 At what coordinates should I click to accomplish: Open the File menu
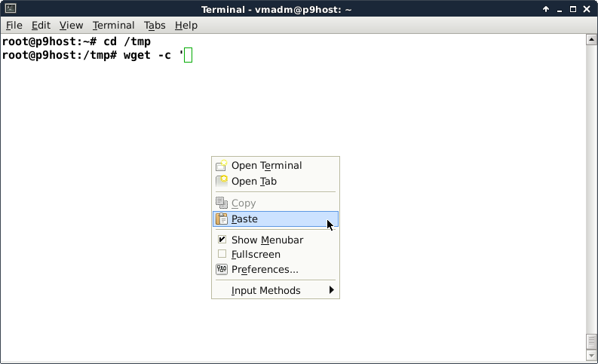click(x=14, y=25)
